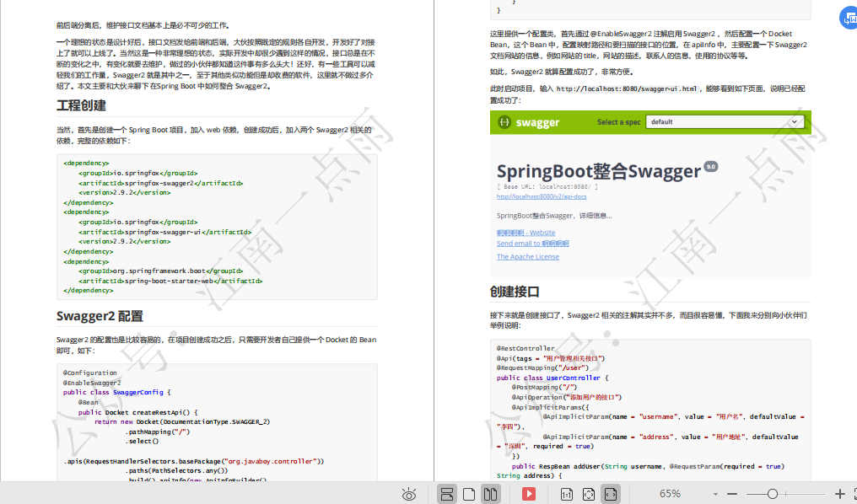Click the '[ Base URL: localhost:8080/ ]' text
The height and width of the screenshot is (504, 857).
click(547, 187)
